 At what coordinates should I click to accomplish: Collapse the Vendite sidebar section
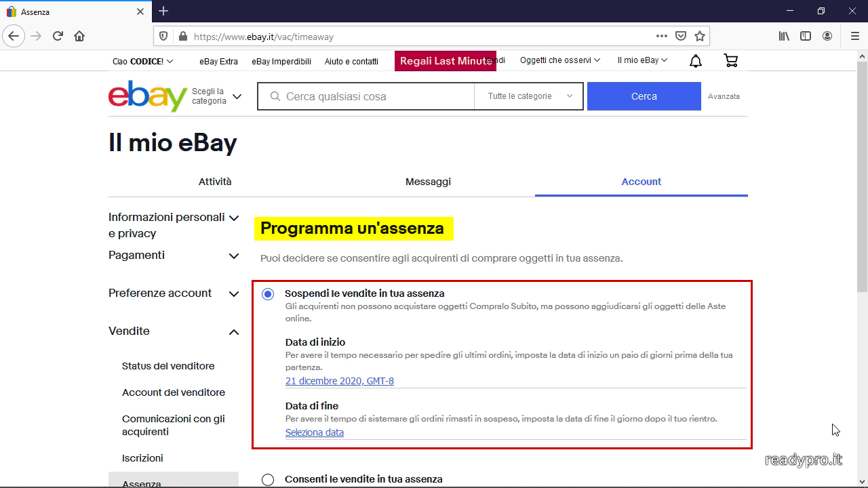point(174,331)
